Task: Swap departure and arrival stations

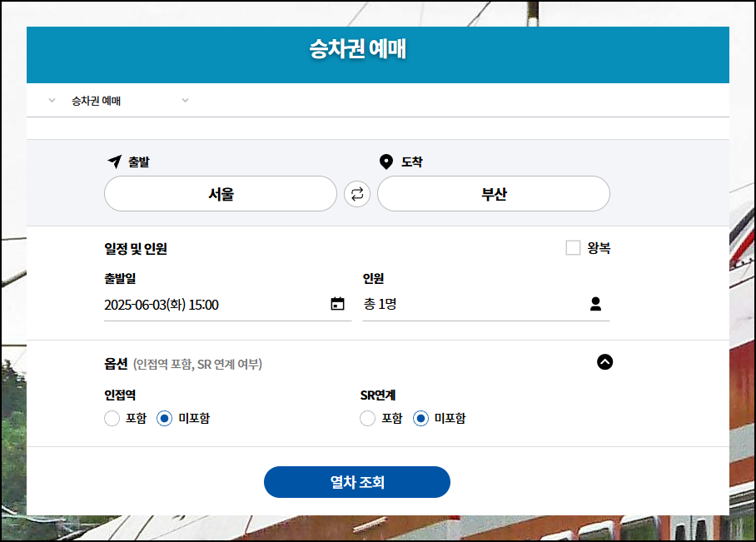Action: pyautogui.click(x=357, y=194)
